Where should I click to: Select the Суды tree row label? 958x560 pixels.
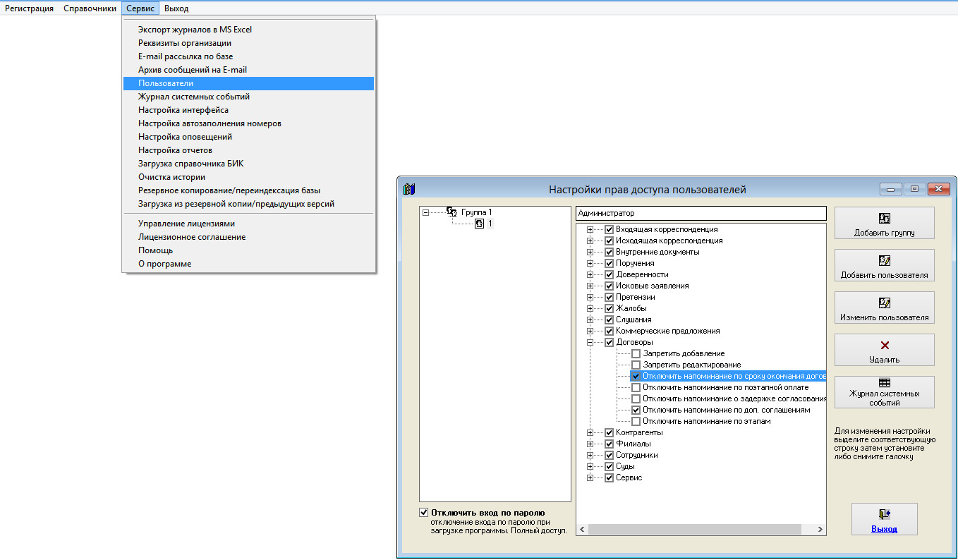click(x=625, y=466)
